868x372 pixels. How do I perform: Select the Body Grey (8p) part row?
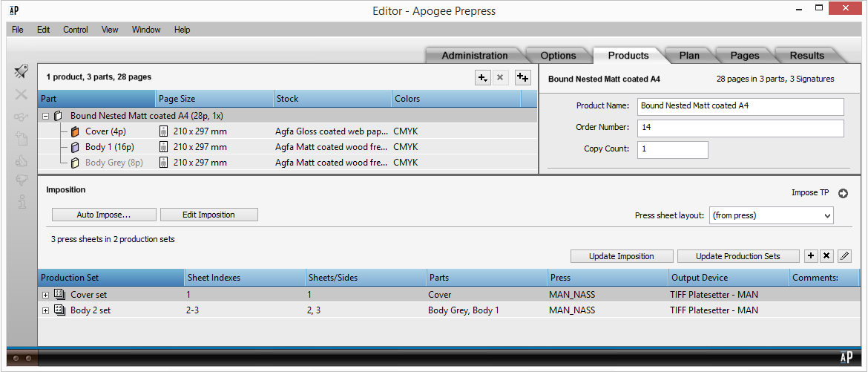tap(287, 163)
